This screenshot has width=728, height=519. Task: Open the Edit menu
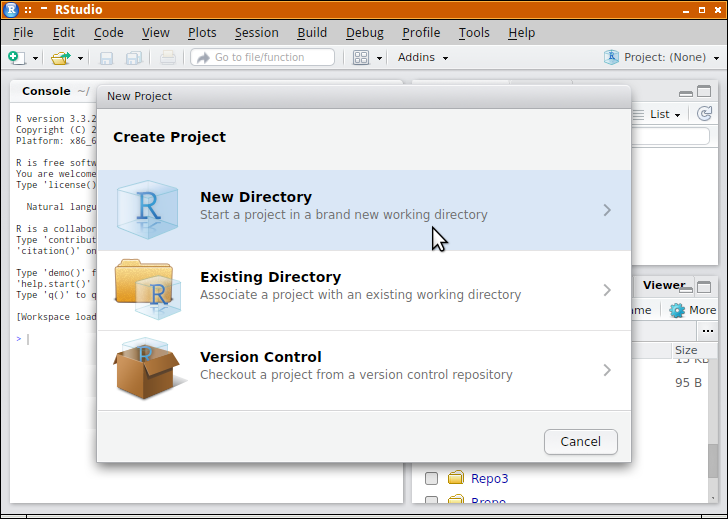point(64,33)
